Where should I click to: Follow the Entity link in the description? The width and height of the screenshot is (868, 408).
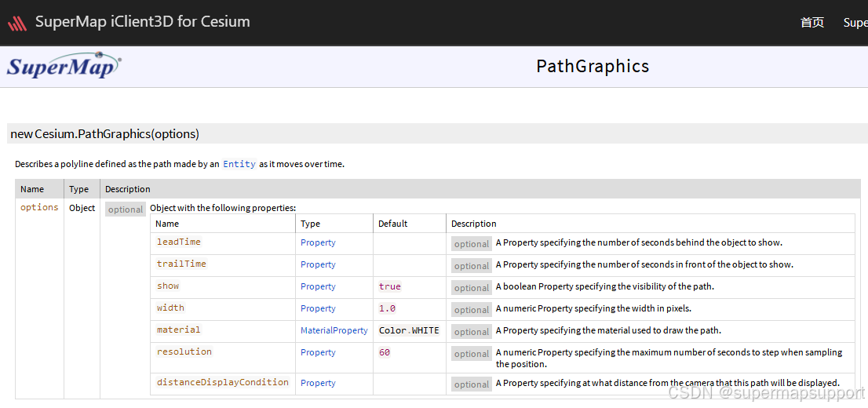tap(239, 164)
